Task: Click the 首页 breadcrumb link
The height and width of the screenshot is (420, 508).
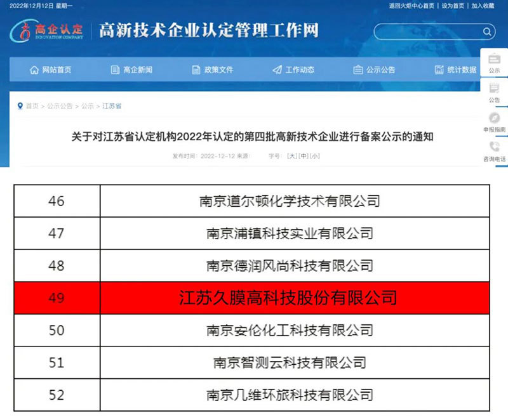Action: click(x=32, y=106)
